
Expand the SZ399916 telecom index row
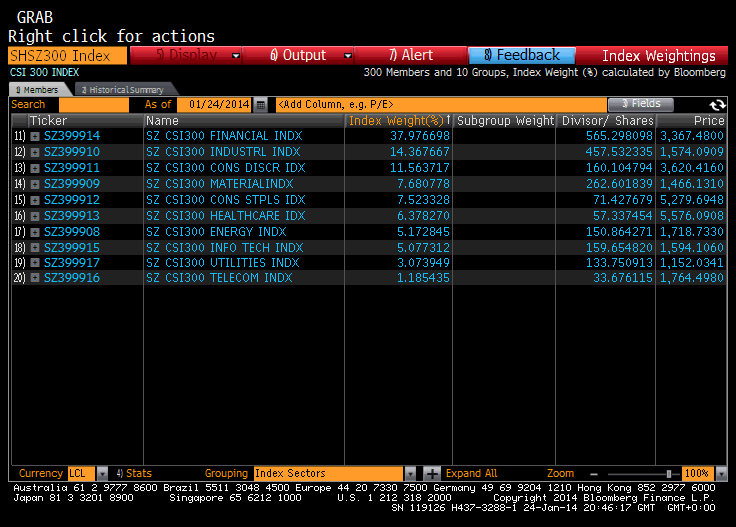(x=35, y=278)
